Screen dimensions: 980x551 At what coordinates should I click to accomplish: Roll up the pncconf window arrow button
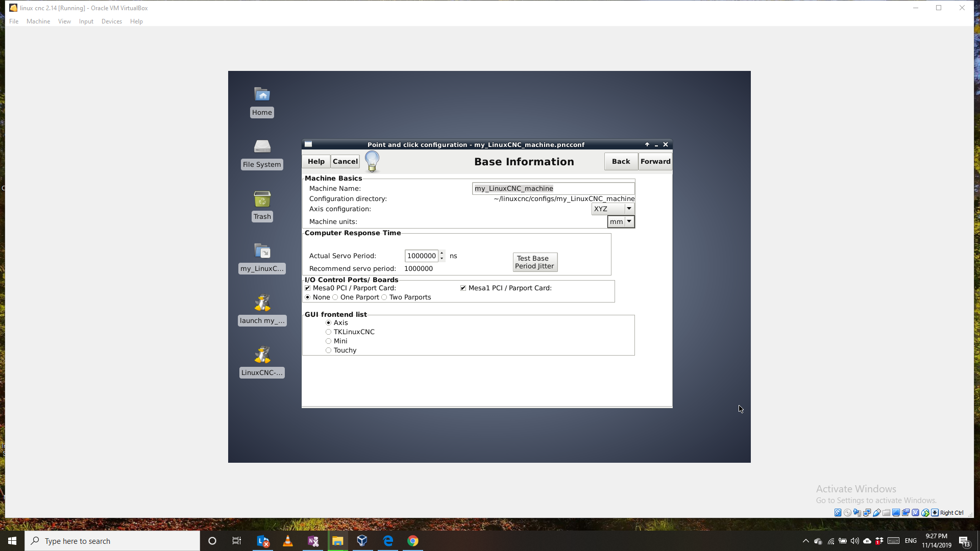tap(647, 144)
